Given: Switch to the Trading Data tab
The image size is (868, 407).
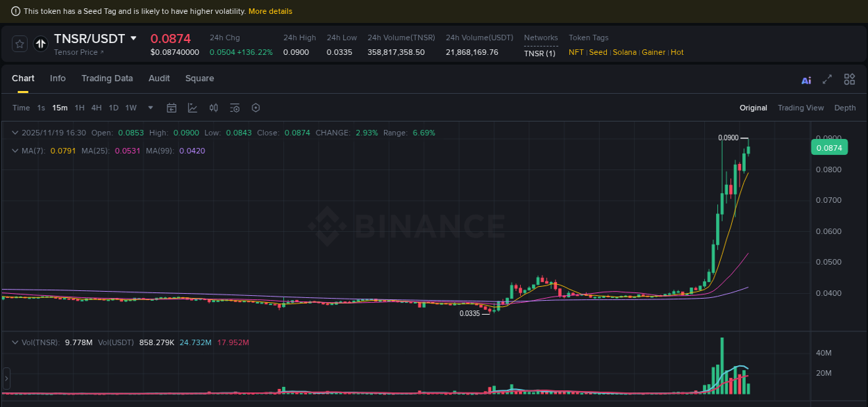Looking at the screenshot, I should 107,78.
